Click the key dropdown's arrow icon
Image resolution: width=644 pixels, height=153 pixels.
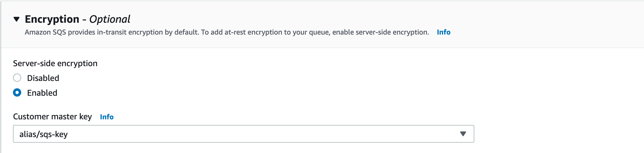point(463,134)
